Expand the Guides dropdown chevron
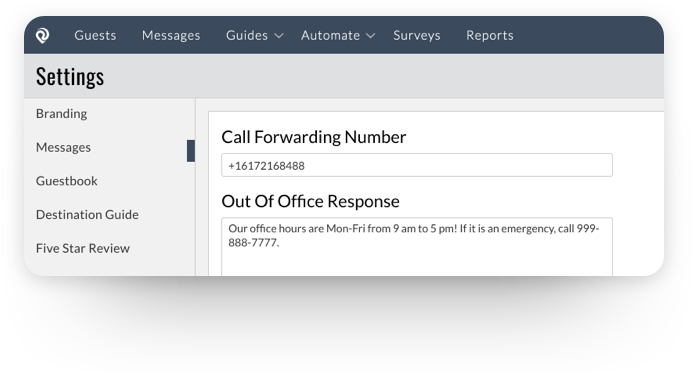Viewport: 694px width, 376px height. pyautogui.click(x=279, y=36)
